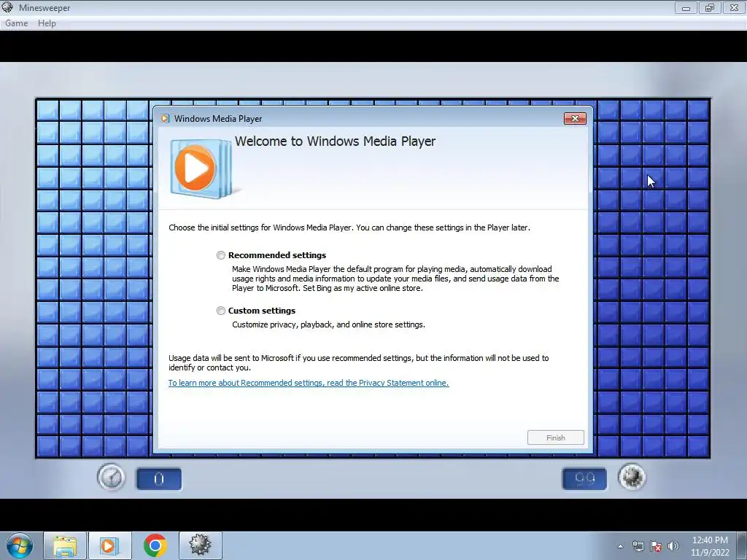Launch Google Chrome from taskbar
The image size is (747, 560).
coord(155,545)
